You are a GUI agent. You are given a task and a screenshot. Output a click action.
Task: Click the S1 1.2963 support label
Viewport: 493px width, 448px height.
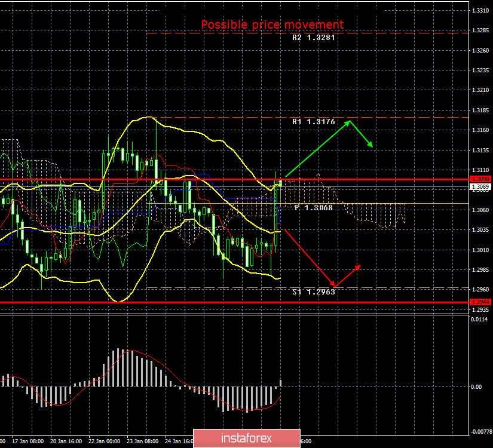[x=314, y=292]
